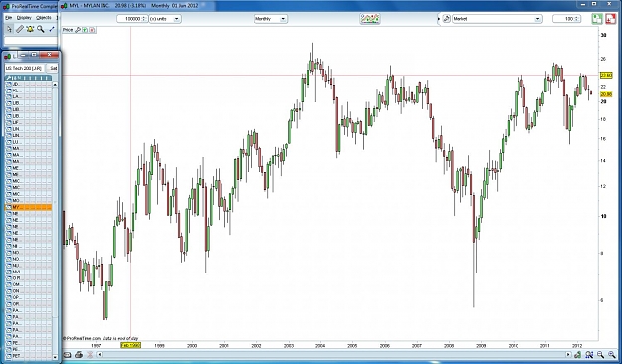Viewport: 622px width, 364px height.
Task: Open the Monthly timeframe dropdown
Action: (270, 19)
